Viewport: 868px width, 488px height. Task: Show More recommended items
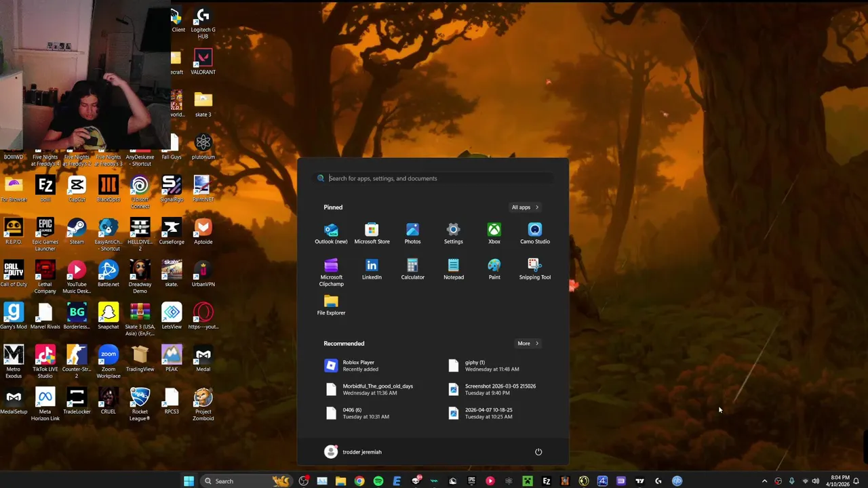[x=528, y=344]
